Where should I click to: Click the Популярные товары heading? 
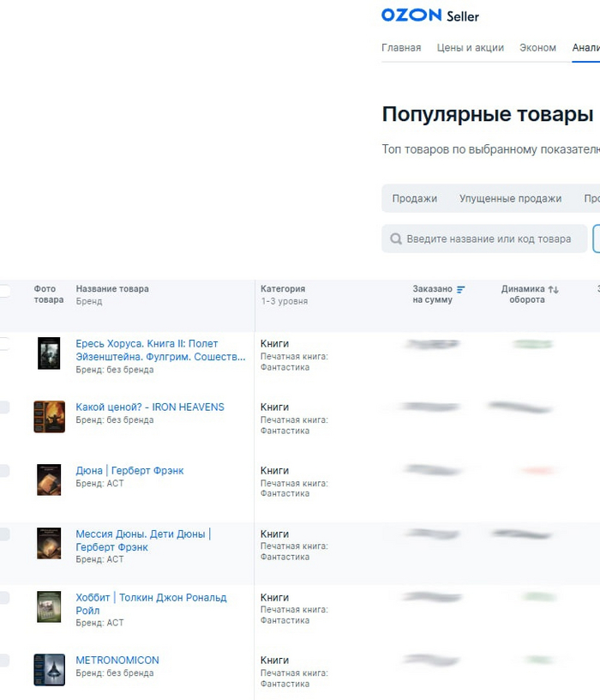488,114
